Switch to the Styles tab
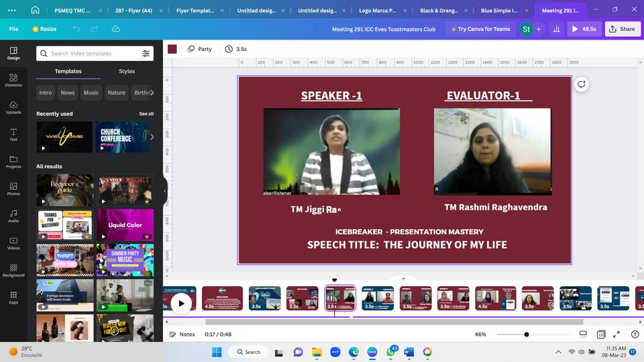The height and width of the screenshot is (362, 644). pyautogui.click(x=127, y=71)
